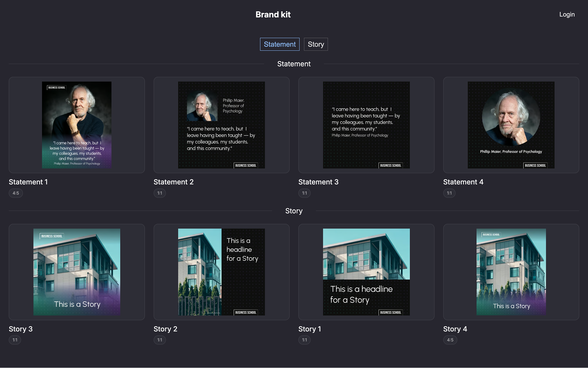Click the Statement 3 title text

coord(318,182)
